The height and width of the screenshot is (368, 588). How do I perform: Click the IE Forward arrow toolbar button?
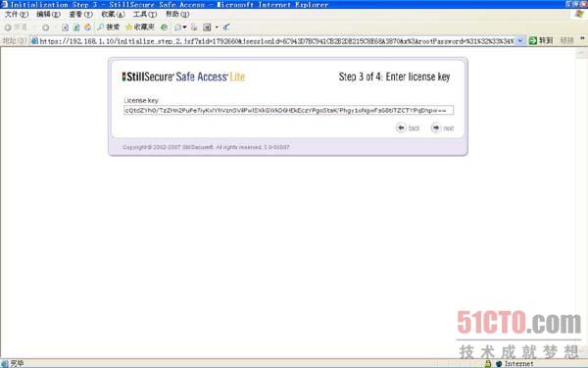(x=45, y=27)
